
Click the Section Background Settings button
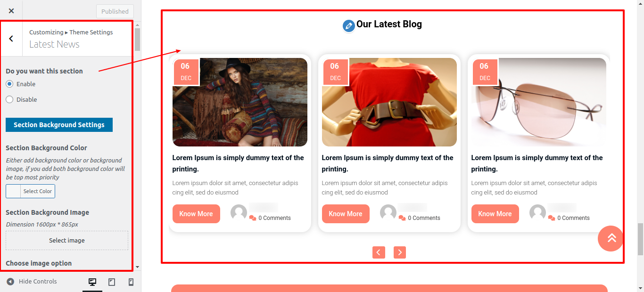click(59, 125)
